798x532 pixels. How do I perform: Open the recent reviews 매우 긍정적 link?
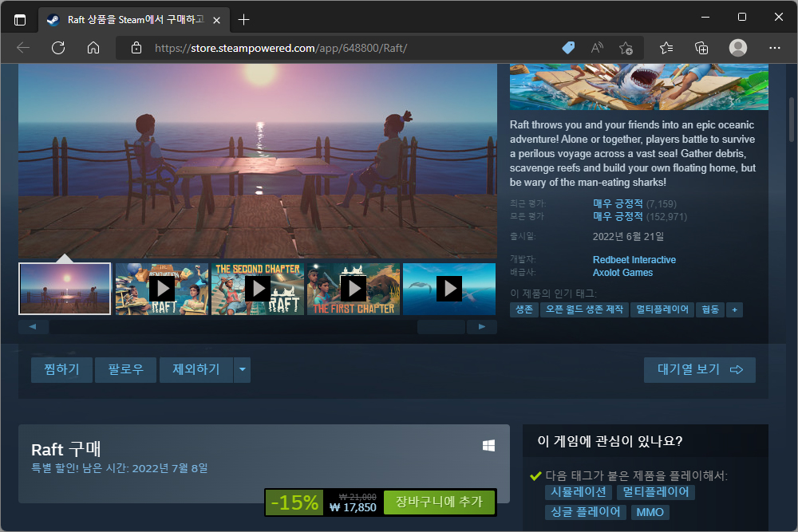coord(618,204)
